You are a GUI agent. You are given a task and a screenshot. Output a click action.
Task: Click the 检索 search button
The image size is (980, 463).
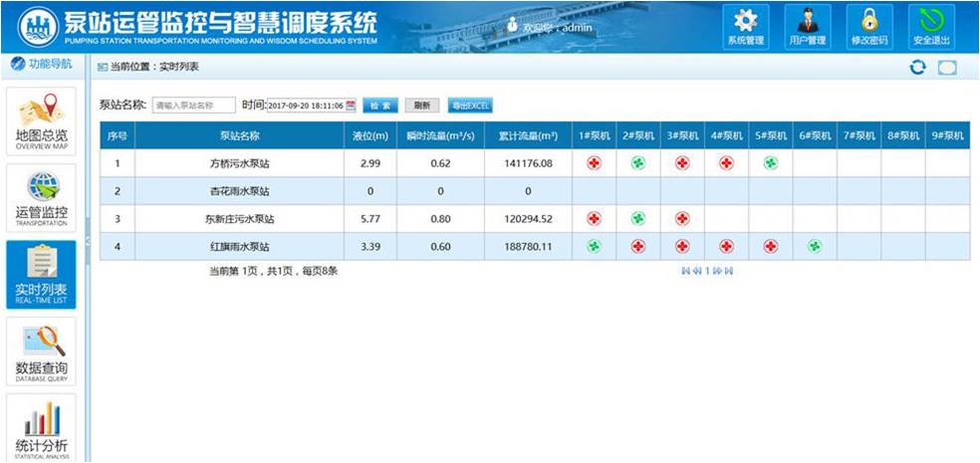click(x=379, y=106)
